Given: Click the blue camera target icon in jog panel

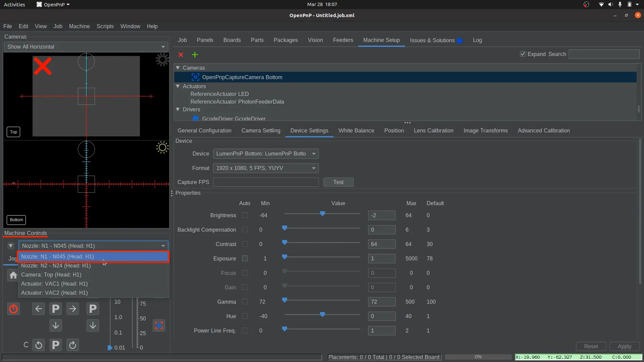Looking at the screenshot, I should click(159, 325).
